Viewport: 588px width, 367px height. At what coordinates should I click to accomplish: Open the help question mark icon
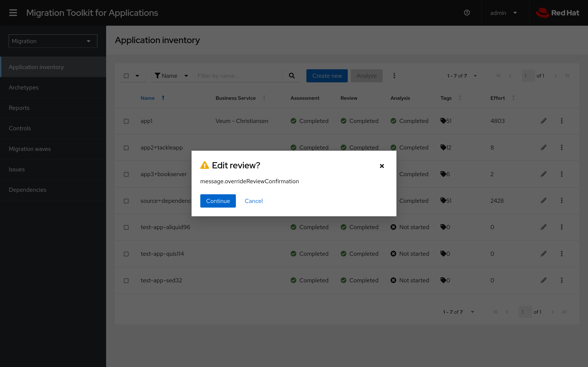[x=466, y=13]
